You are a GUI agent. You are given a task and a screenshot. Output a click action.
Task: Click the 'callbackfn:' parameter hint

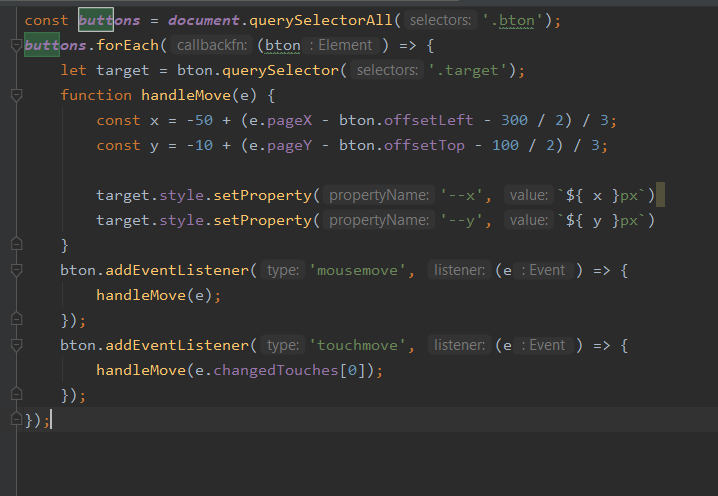(x=211, y=45)
